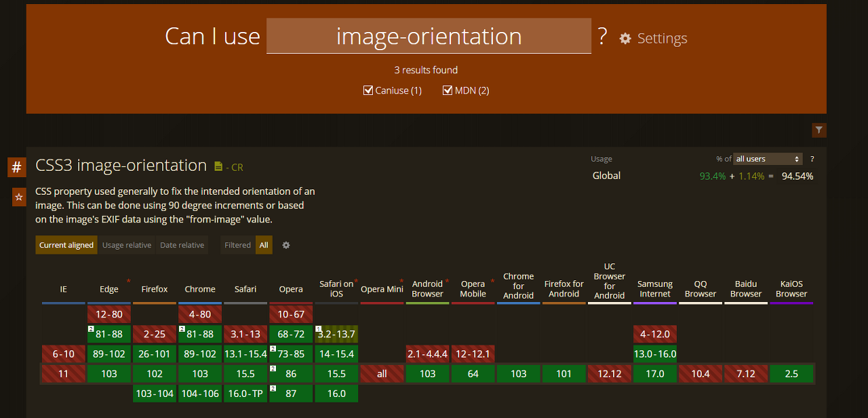Switch to the Usage relative tab

(x=127, y=245)
